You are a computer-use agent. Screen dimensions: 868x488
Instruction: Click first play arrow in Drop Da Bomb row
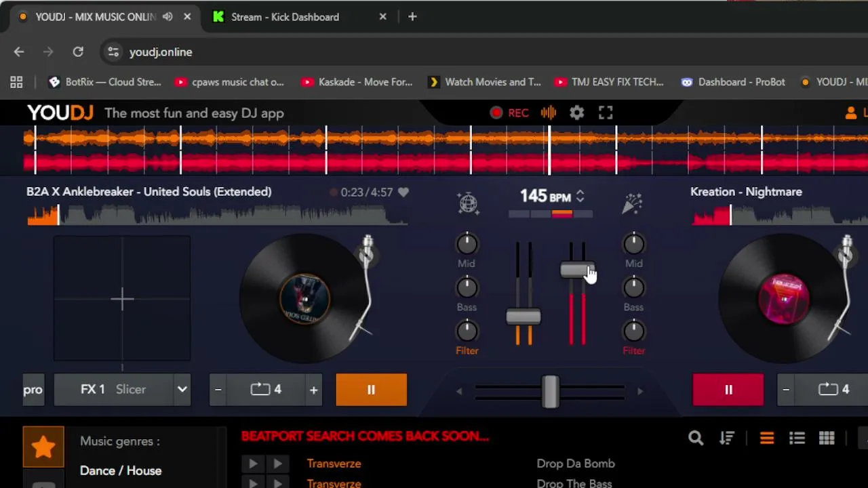click(x=253, y=464)
